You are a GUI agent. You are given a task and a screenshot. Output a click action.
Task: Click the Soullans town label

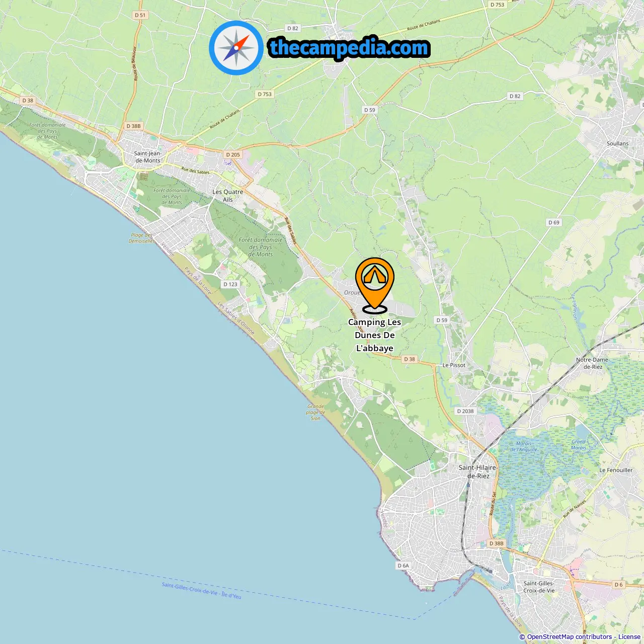tap(617, 143)
